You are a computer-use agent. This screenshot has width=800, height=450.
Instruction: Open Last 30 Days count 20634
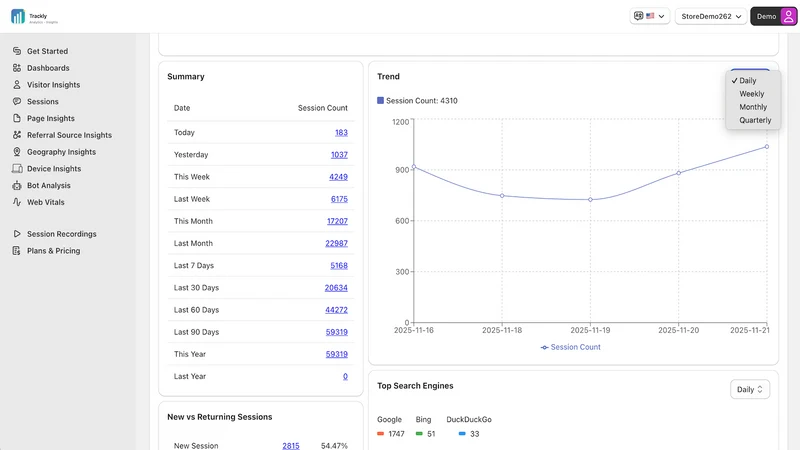point(336,288)
